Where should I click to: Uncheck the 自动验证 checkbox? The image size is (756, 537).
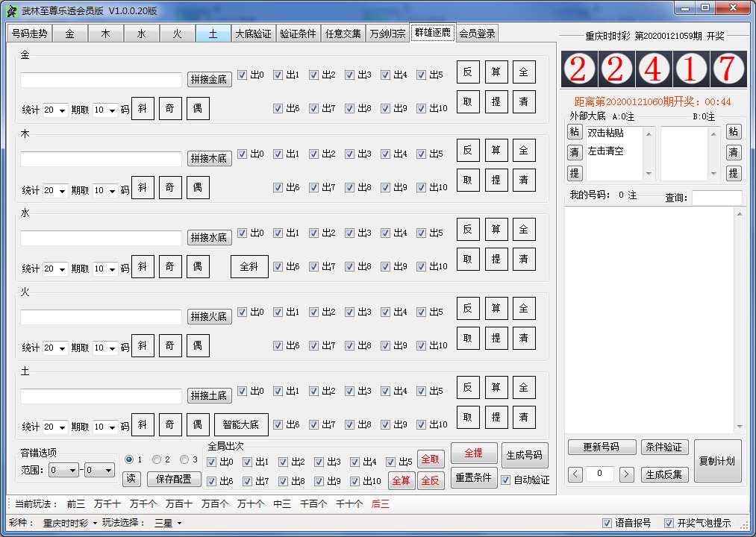pos(507,480)
